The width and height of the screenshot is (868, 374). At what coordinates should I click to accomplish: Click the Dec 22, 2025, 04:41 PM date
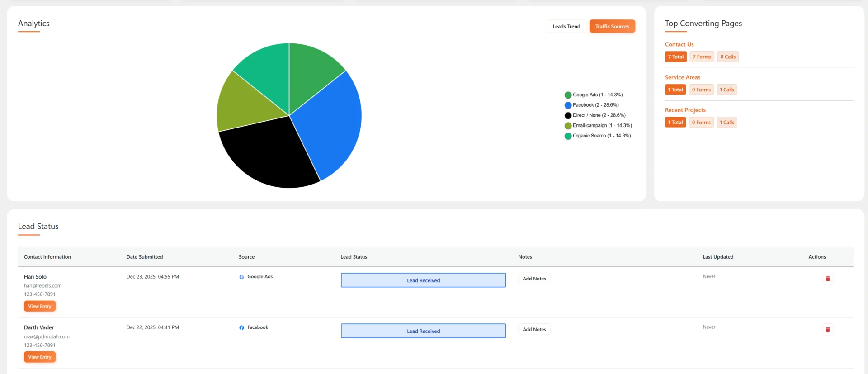click(153, 327)
